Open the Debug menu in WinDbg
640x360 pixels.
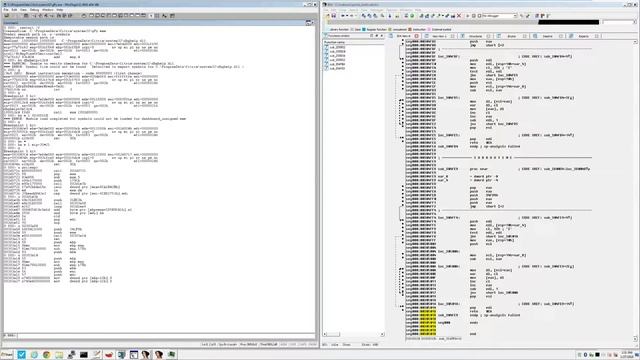click(34, 10)
